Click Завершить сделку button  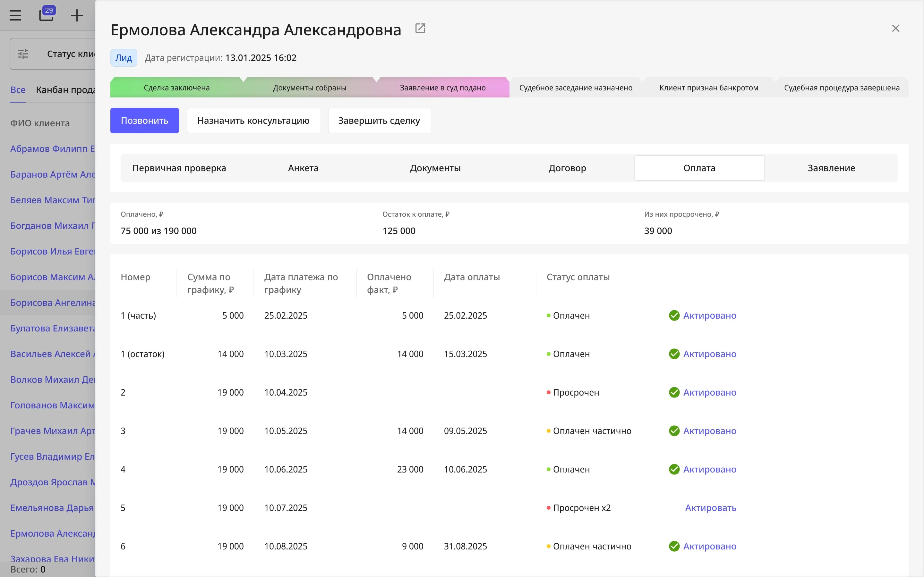click(379, 121)
